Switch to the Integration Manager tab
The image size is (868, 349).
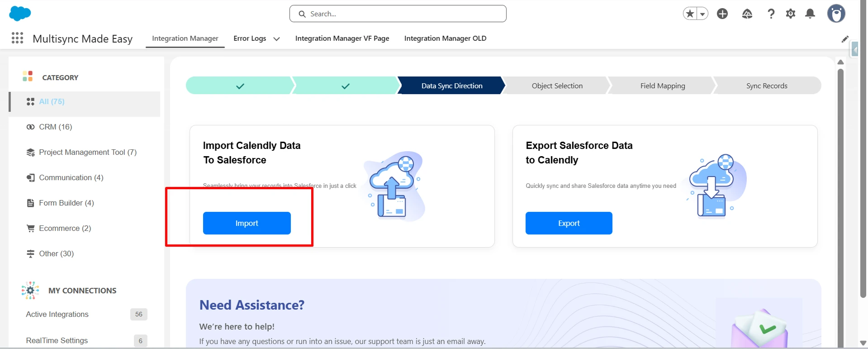click(x=185, y=38)
